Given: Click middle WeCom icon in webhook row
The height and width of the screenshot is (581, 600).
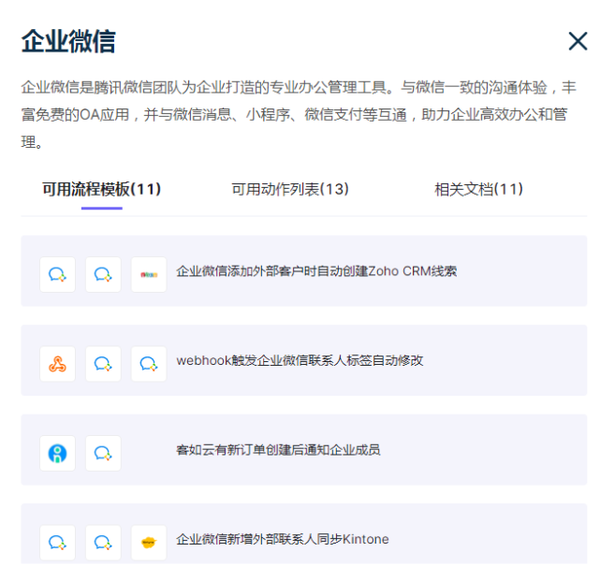Looking at the screenshot, I should point(103,364).
